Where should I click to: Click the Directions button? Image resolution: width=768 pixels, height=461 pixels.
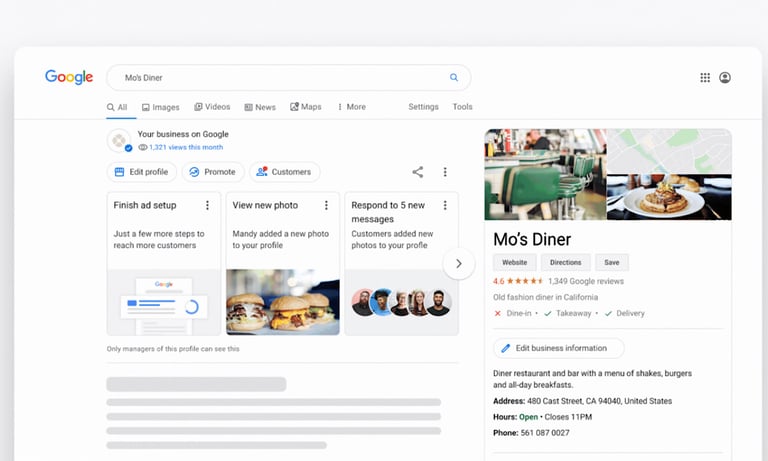pyautogui.click(x=566, y=263)
